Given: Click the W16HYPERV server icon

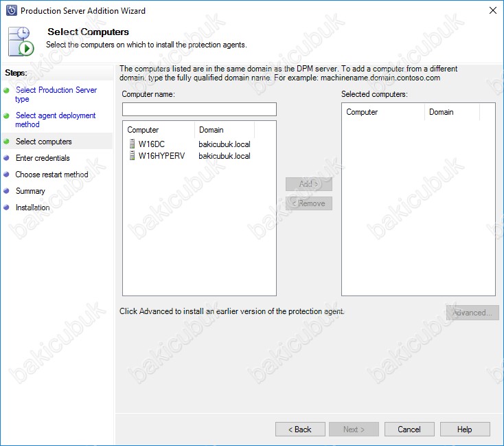Looking at the screenshot, I should pos(132,156).
